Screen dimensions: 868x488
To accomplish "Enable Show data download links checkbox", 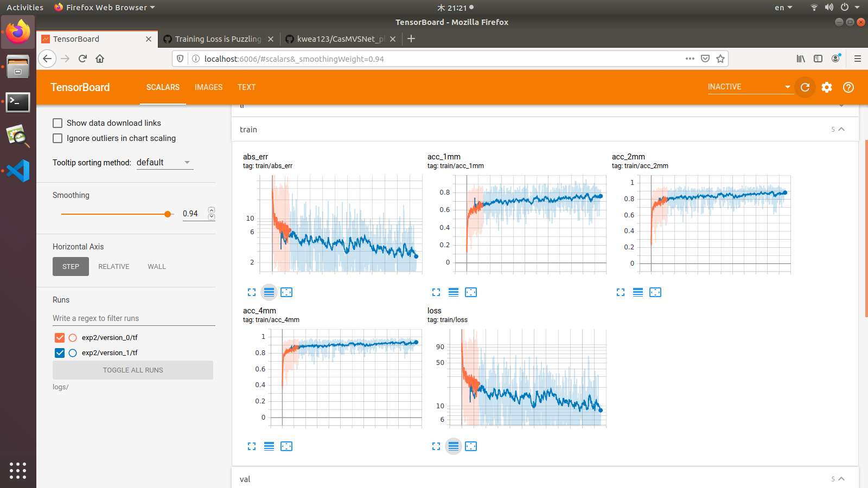I will coord(58,123).
